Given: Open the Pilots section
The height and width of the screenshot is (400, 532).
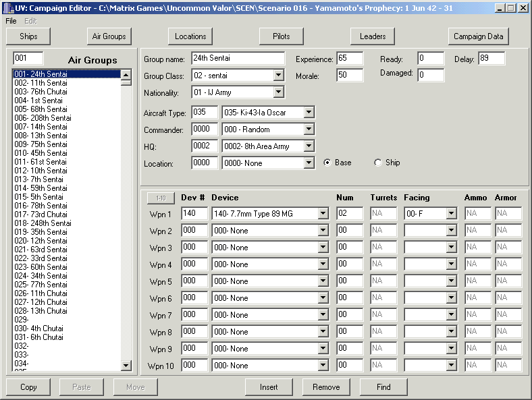Looking at the screenshot, I should point(282,36).
